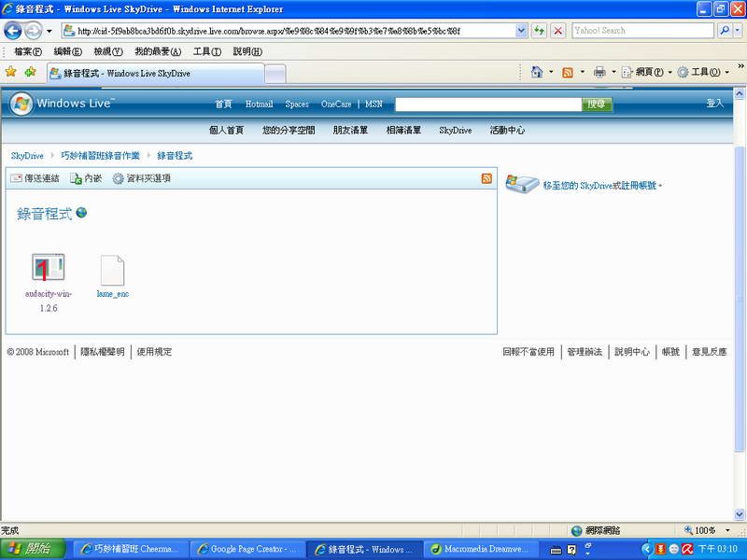Click the Add to Favorites star-plus icon

point(31,72)
